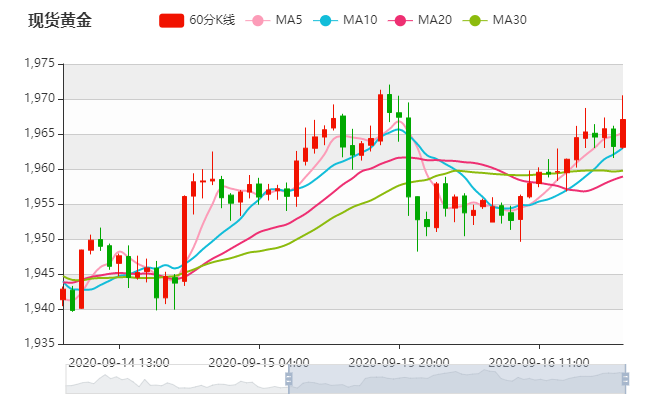Click the blue MA10 legend marker
Screen dimensions: 664x402
pos(326,20)
